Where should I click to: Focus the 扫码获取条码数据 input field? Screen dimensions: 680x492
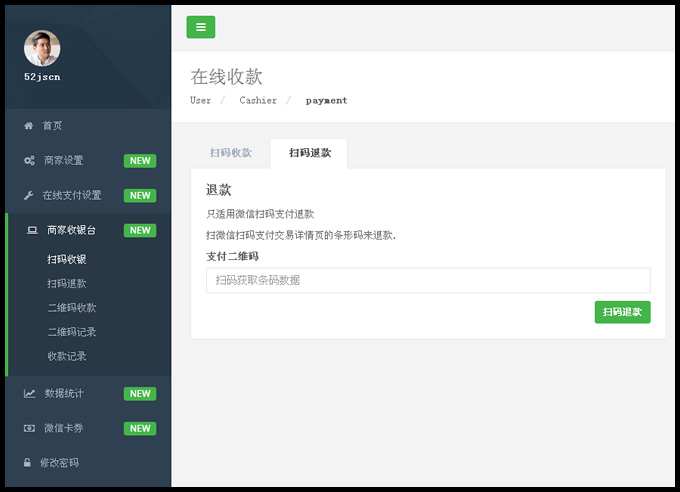pos(428,280)
